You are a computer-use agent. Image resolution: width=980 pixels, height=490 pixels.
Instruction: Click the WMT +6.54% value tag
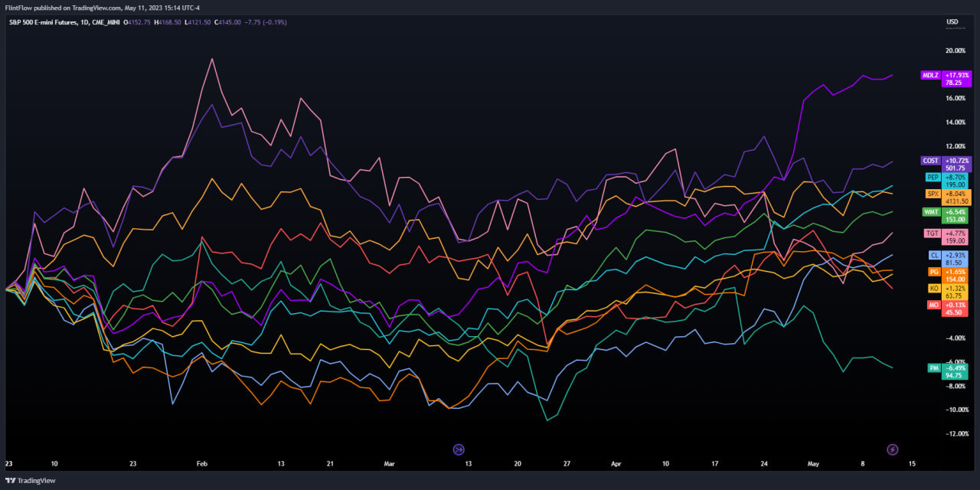pos(956,214)
